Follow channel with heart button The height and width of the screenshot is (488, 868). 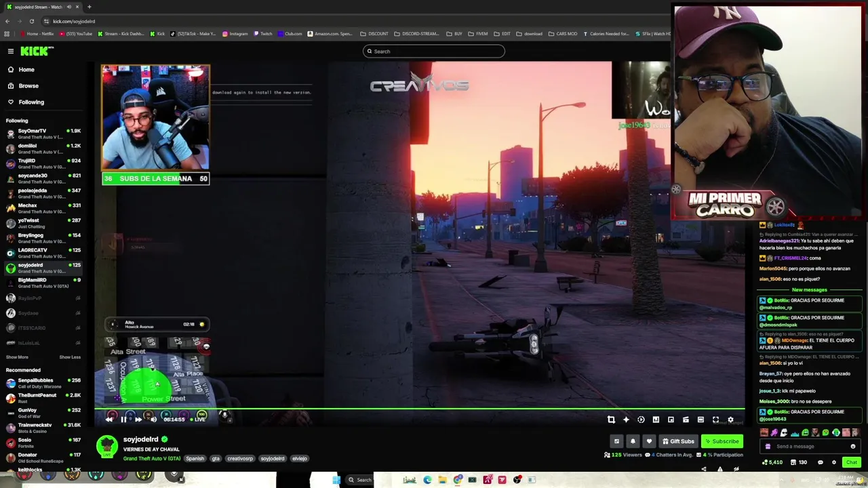tap(649, 441)
